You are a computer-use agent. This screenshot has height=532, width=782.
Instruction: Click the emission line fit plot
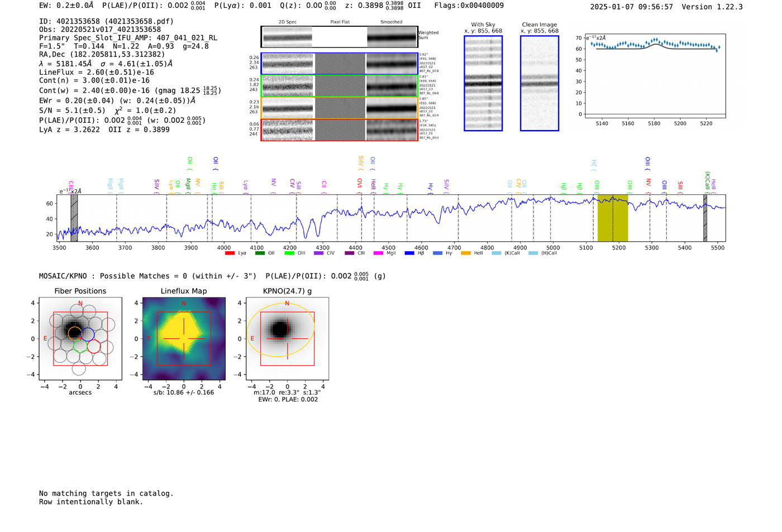tap(654, 77)
